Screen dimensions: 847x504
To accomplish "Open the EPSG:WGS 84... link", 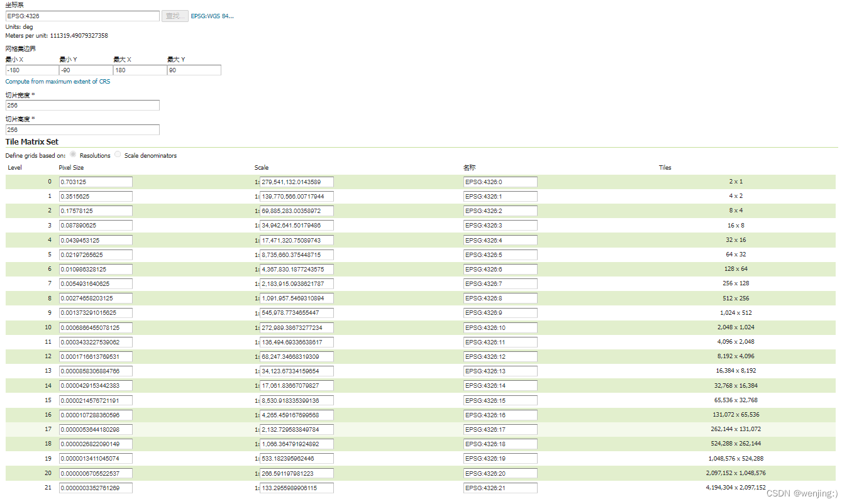I will (213, 16).
